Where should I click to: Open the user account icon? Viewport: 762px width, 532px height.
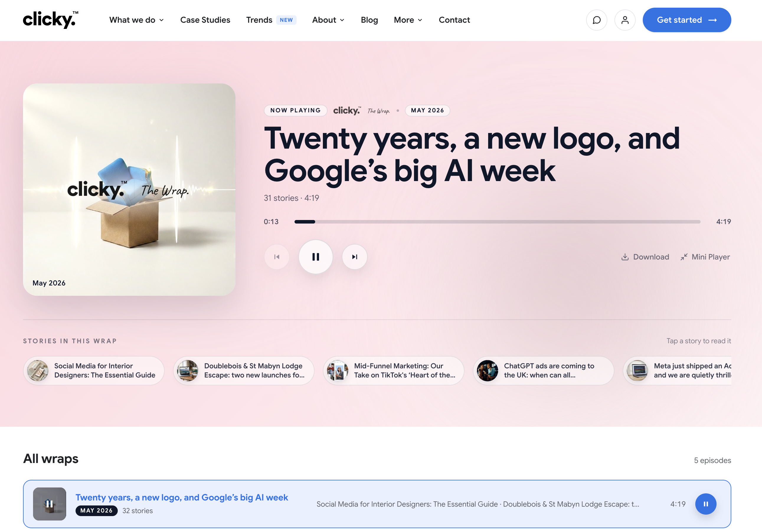(x=624, y=20)
